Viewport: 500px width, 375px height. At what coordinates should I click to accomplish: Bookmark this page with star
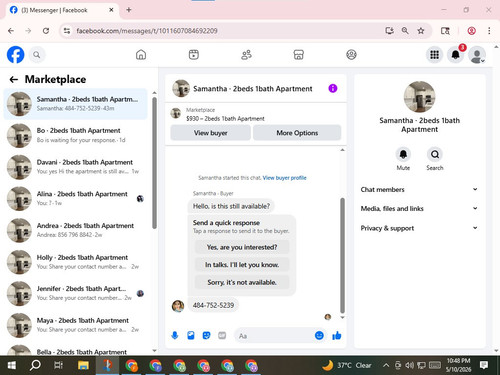pos(421,31)
